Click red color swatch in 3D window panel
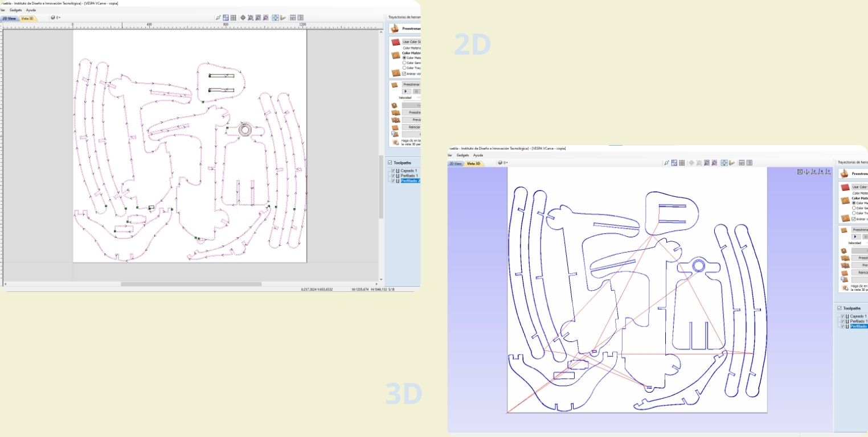Image resolution: width=868 pixels, height=437 pixels. pyautogui.click(x=845, y=187)
